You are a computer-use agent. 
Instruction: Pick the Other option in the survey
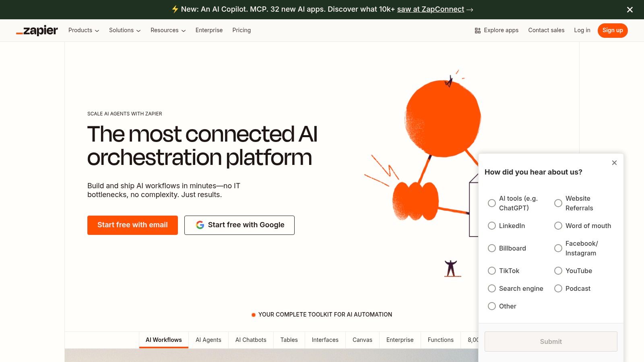[x=492, y=306]
